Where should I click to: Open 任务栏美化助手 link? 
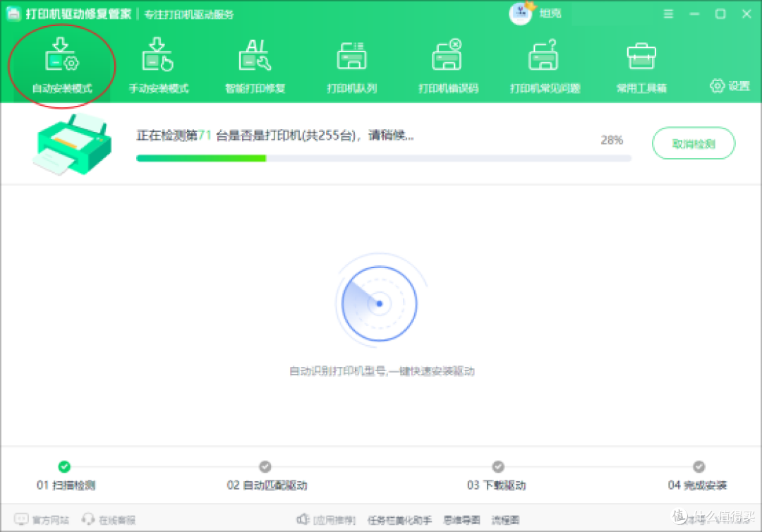pos(399,520)
